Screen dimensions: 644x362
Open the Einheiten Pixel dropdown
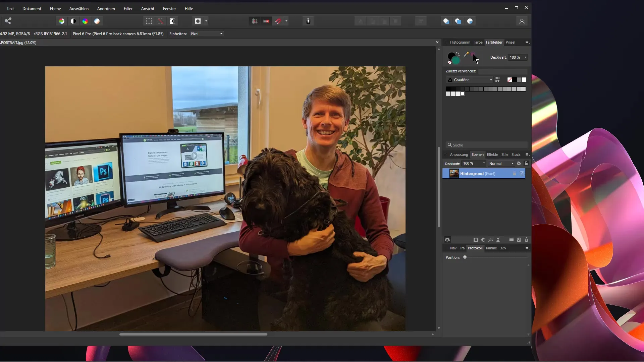(x=206, y=34)
